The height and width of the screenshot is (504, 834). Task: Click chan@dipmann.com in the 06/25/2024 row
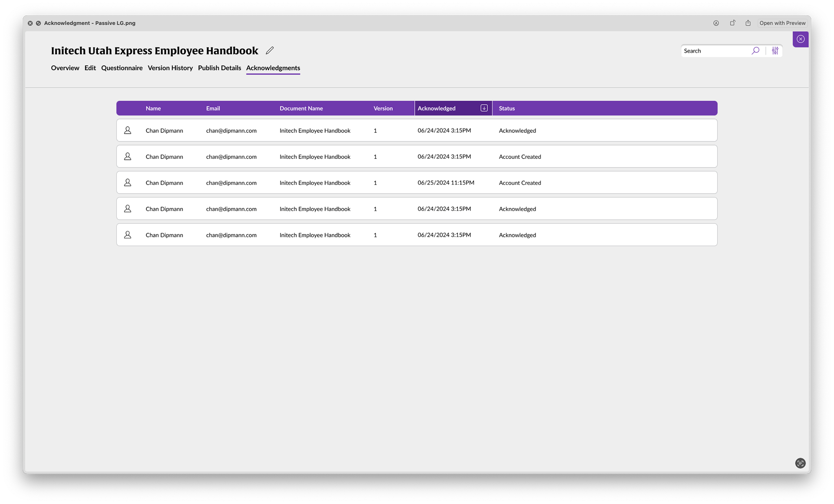coord(231,183)
